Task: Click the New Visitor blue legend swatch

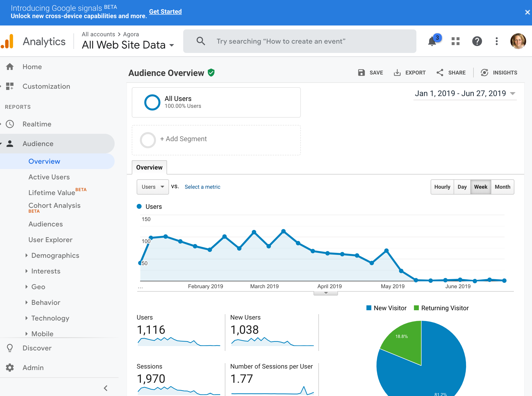Action: 369,308
